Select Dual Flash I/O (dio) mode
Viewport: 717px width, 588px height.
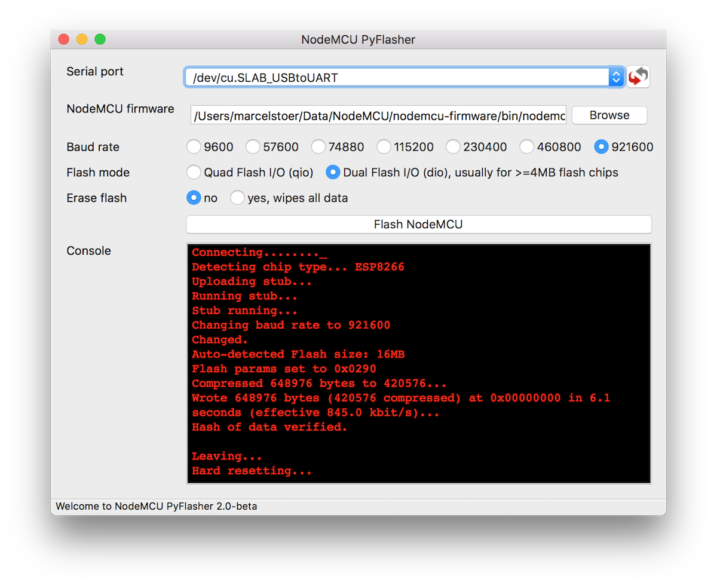tap(333, 173)
